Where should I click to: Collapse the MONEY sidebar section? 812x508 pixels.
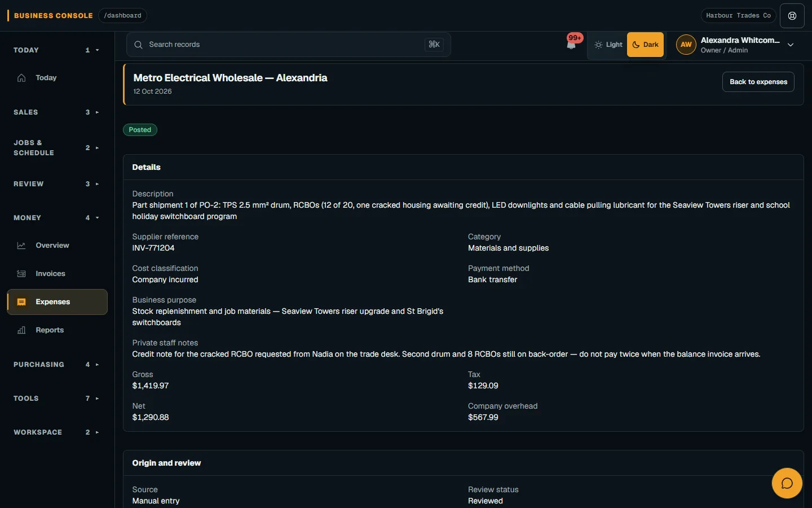(56, 218)
